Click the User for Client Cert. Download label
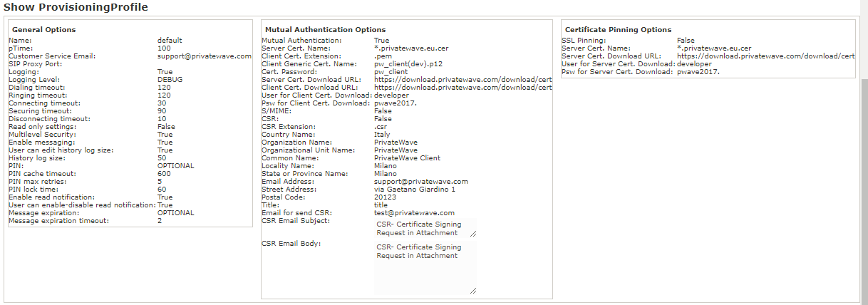The height and width of the screenshot is (305, 868). click(316, 95)
